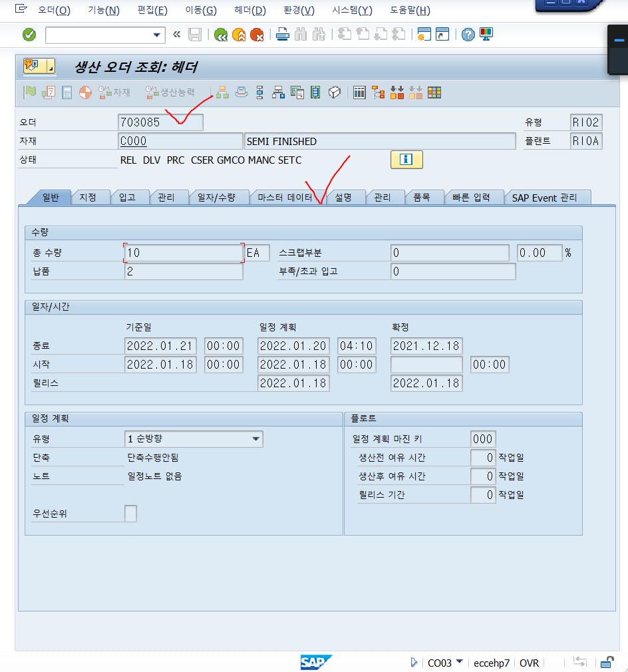
Task: Click the Print icon
Action: (x=282, y=35)
